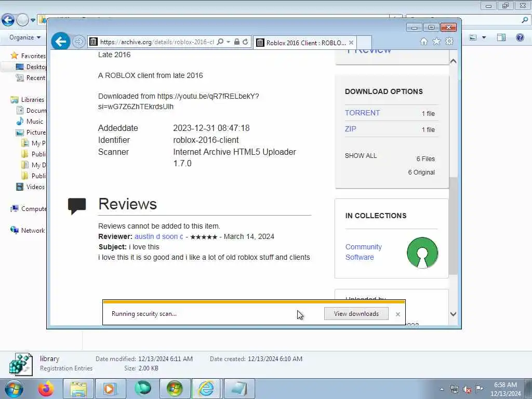Click SHOW ALL download files
532x399 pixels.
coord(361,156)
